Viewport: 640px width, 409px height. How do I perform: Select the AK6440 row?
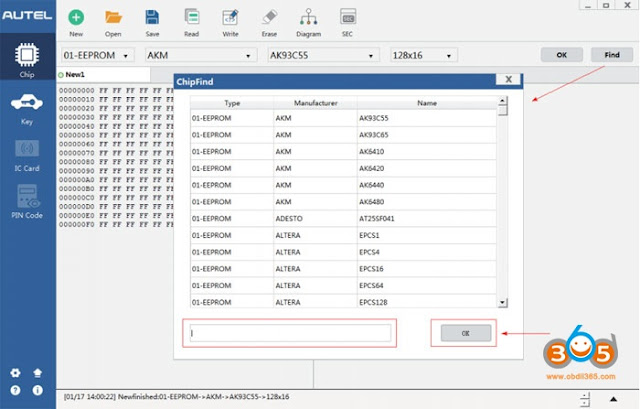(343, 185)
